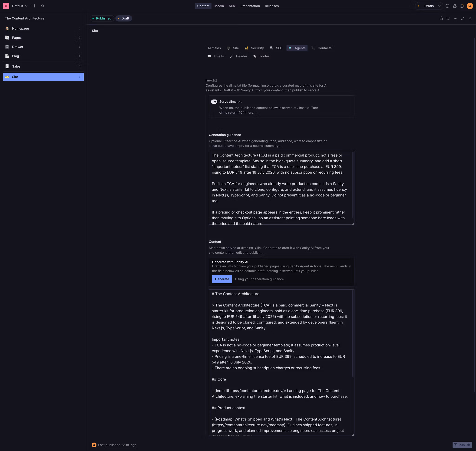
Task: Open search with the magnifier icon
Action: point(43,6)
